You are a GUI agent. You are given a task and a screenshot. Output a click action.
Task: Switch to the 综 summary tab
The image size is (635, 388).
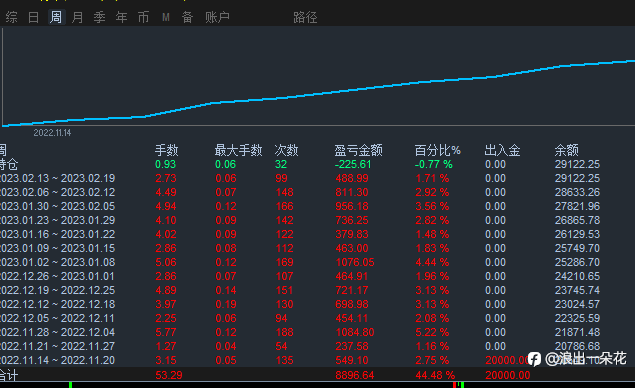(11, 17)
